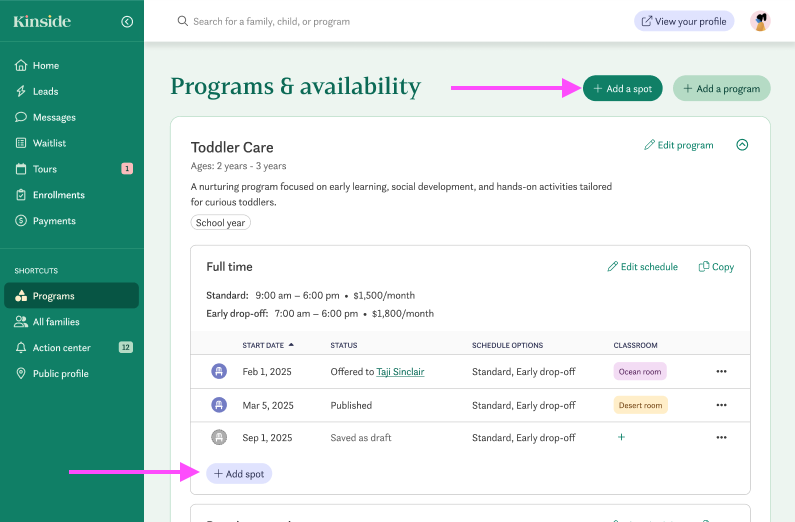The image size is (795, 522).
Task: Open options menu for Desert room row
Action: coord(721,405)
